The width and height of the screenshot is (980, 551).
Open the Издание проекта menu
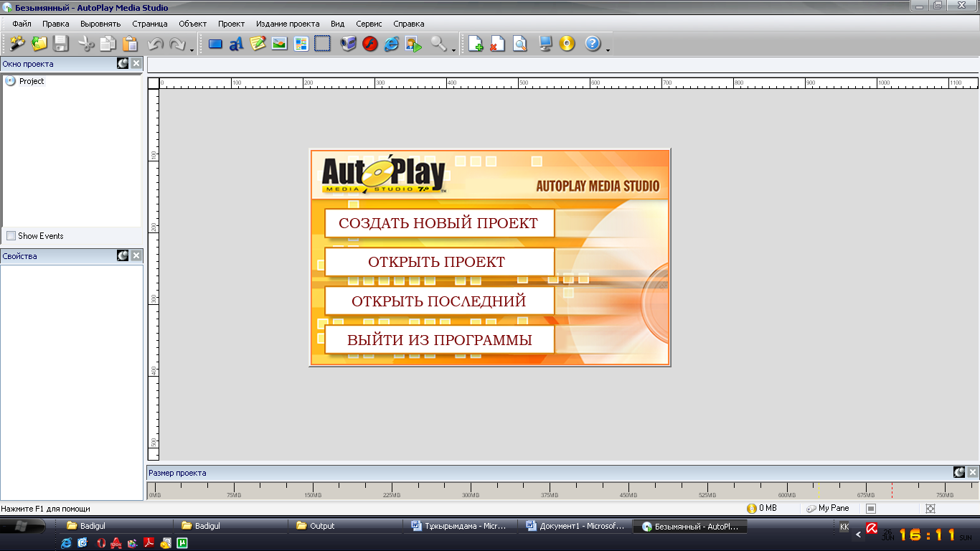(x=288, y=24)
